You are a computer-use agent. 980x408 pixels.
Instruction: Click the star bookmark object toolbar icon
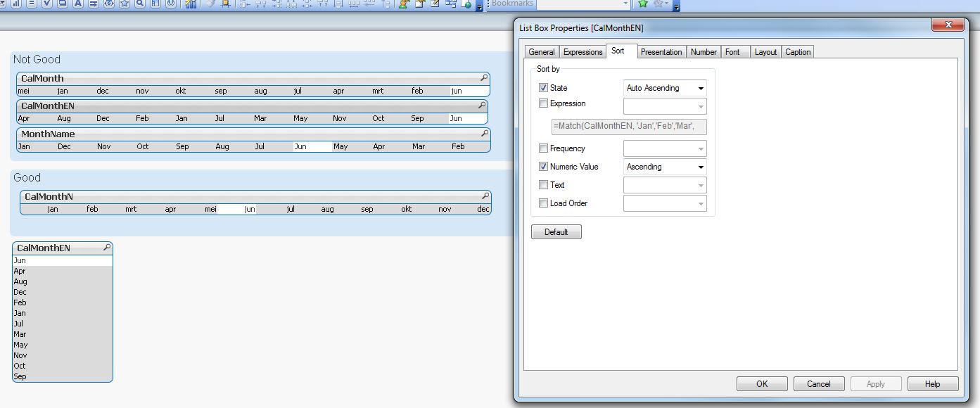pyautogui.click(x=124, y=4)
